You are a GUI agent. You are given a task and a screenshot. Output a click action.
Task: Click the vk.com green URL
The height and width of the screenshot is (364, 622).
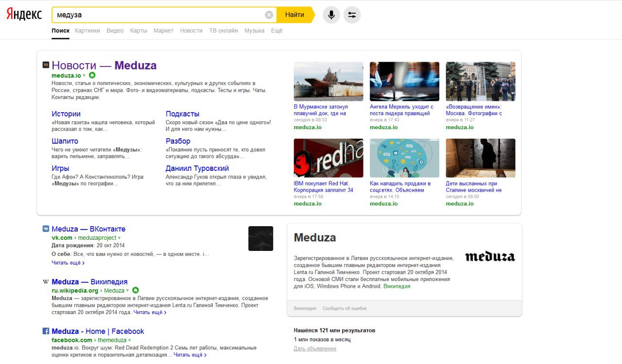pos(62,238)
